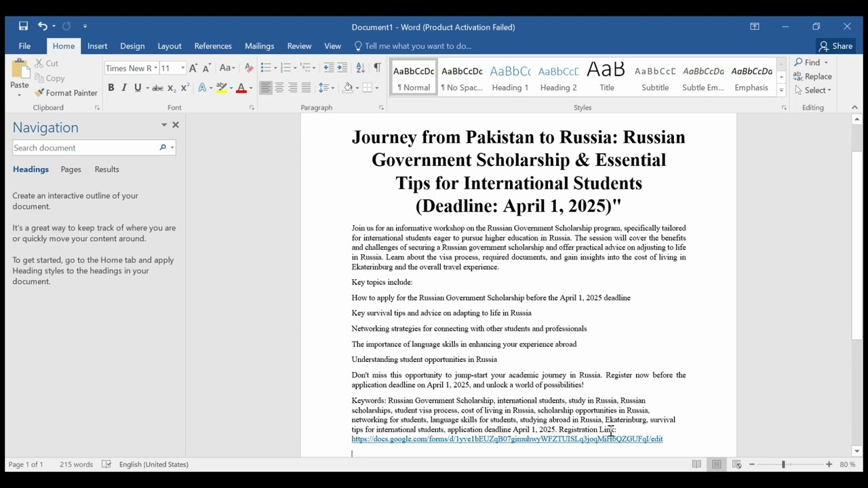Open the Ribbon Display Options button
This screenshot has width=868, height=488.
click(x=755, y=26)
